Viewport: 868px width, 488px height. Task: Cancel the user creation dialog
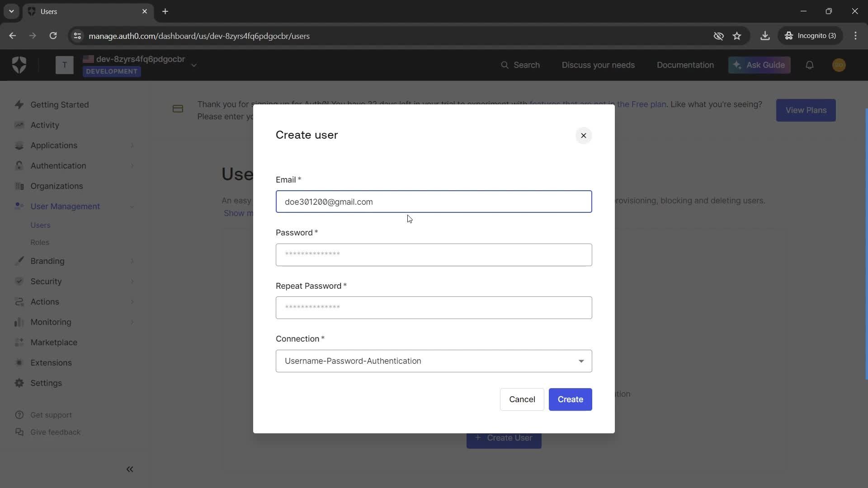(x=522, y=399)
